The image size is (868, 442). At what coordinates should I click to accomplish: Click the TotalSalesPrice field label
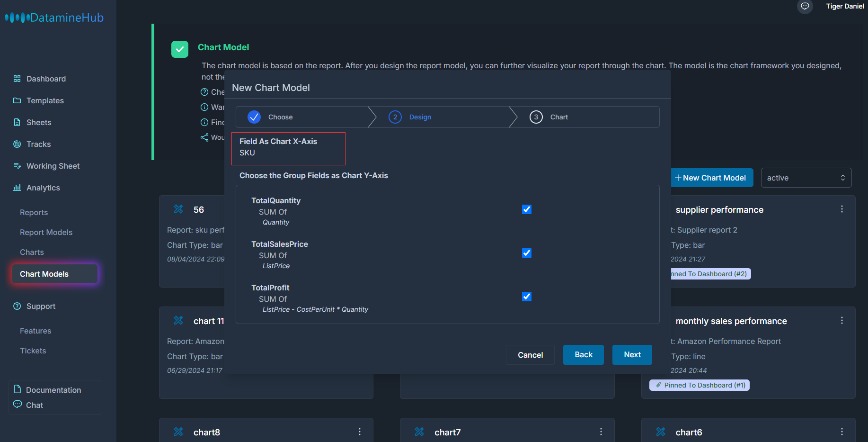280,244
